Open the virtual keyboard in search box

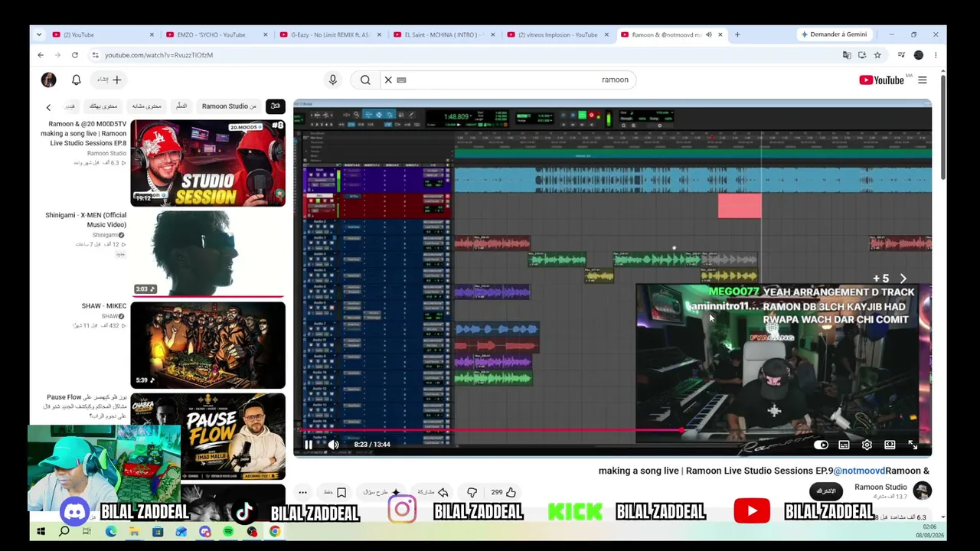coord(401,80)
